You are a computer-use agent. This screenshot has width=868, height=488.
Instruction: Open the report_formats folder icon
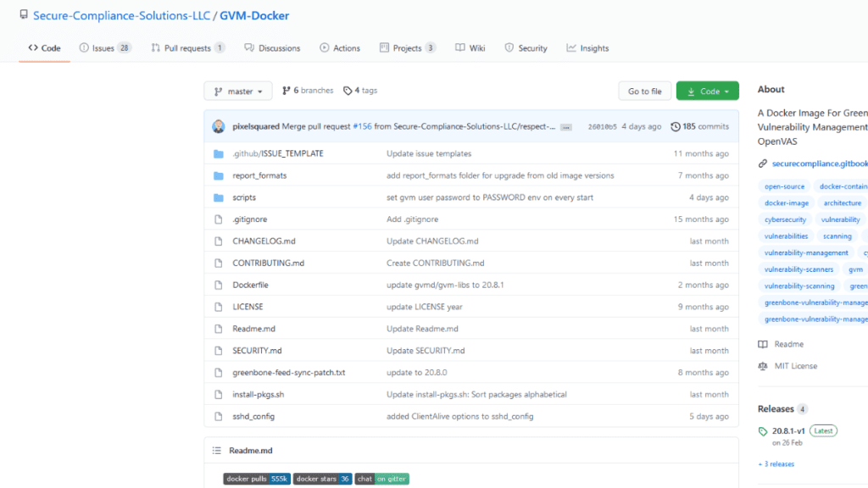click(219, 176)
